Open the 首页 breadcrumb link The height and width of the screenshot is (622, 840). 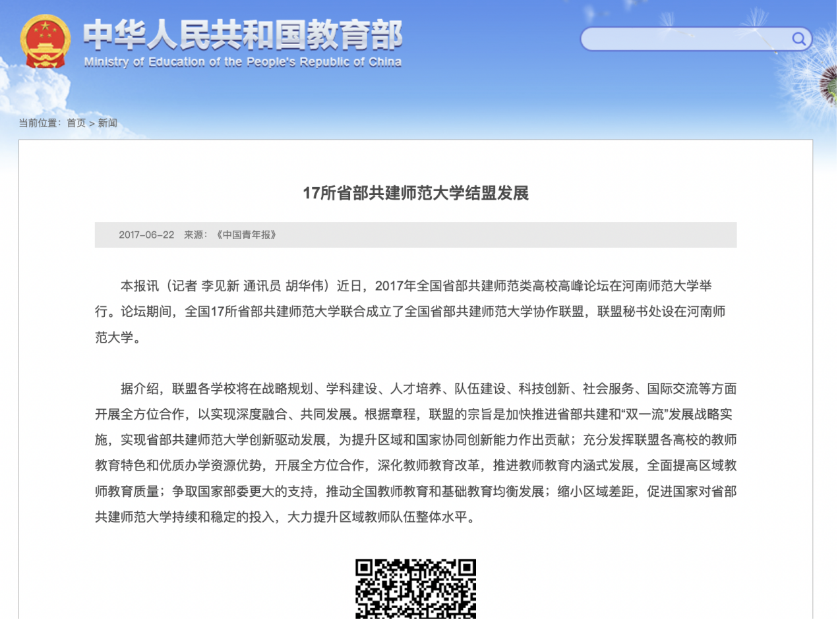(76, 123)
